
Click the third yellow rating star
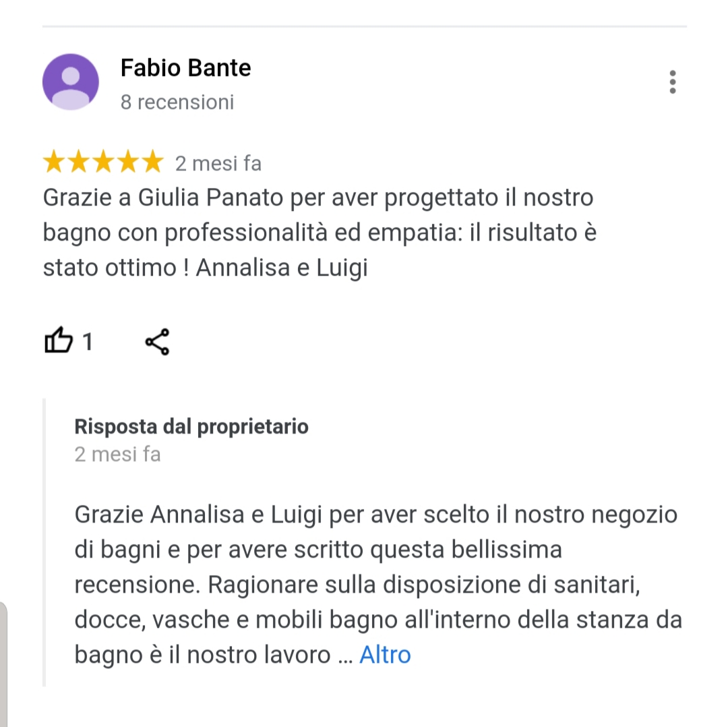103,162
